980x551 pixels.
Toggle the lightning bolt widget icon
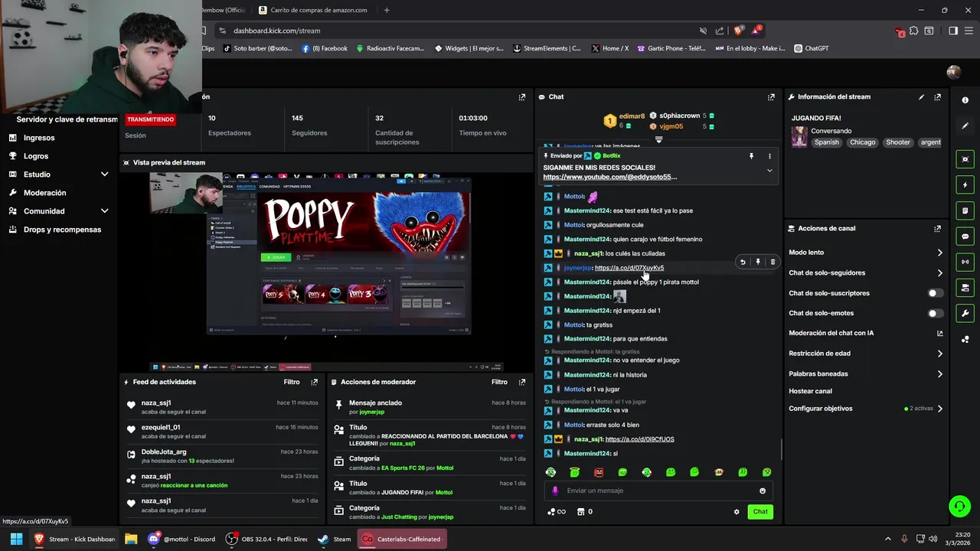coord(965,184)
